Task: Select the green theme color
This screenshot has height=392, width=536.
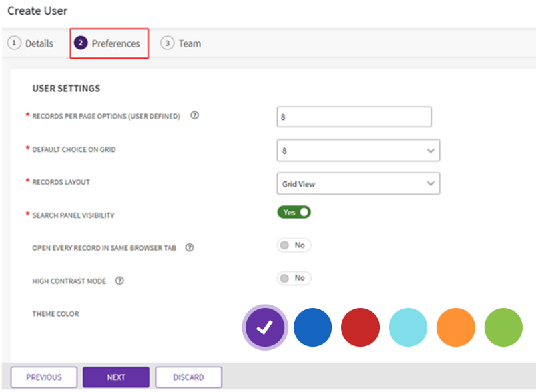Action: tap(503, 327)
